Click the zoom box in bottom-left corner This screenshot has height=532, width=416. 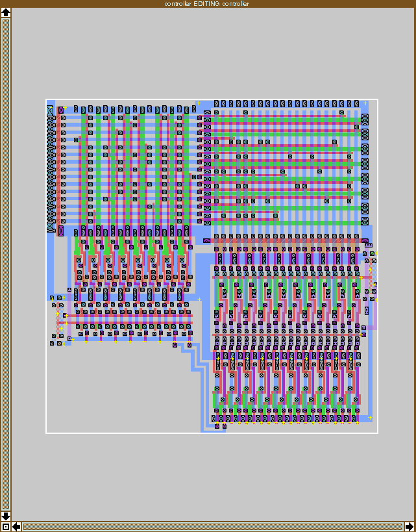[6, 526]
